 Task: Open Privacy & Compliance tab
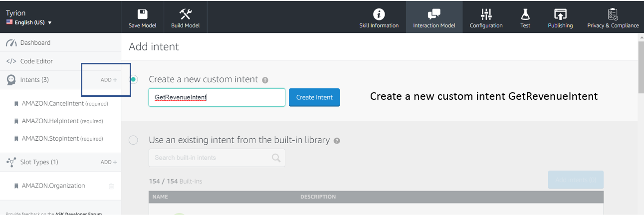pos(613,17)
